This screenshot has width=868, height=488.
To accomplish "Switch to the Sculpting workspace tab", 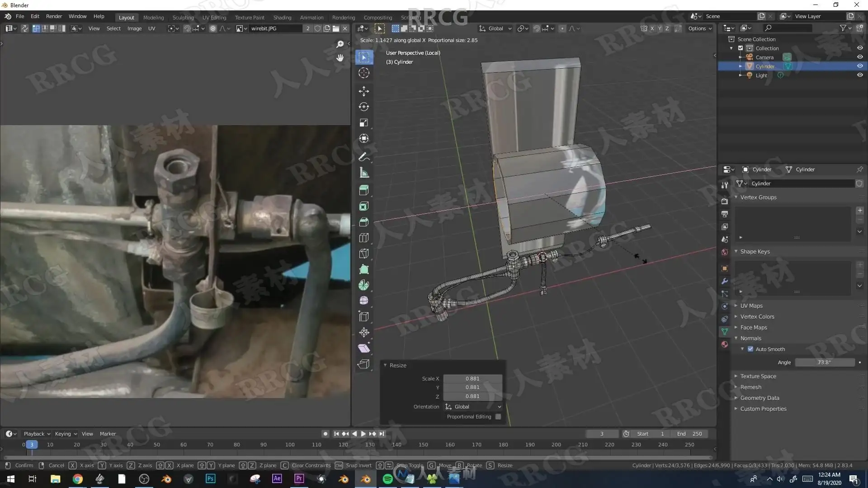I will coord(183,17).
